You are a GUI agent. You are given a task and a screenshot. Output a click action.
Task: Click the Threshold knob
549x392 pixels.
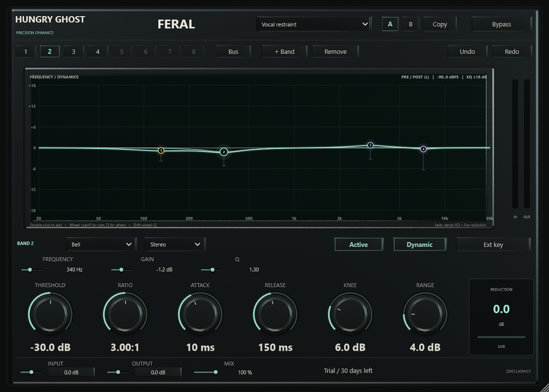click(50, 314)
